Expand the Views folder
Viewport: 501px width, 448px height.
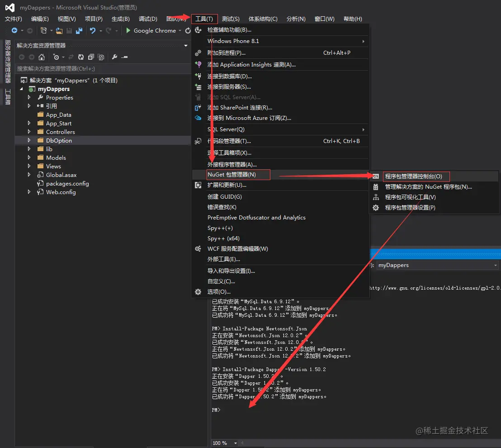point(29,166)
